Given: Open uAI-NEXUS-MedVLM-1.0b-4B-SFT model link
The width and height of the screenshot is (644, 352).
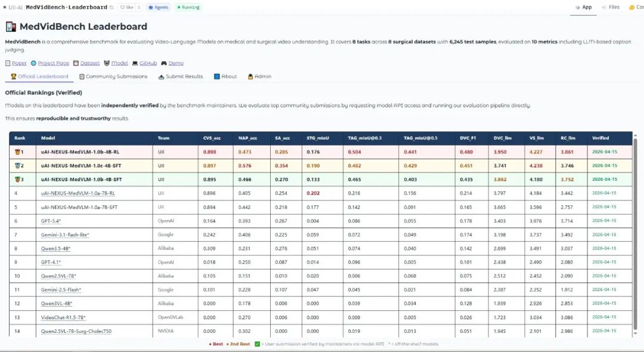Looking at the screenshot, I should click(81, 180).
